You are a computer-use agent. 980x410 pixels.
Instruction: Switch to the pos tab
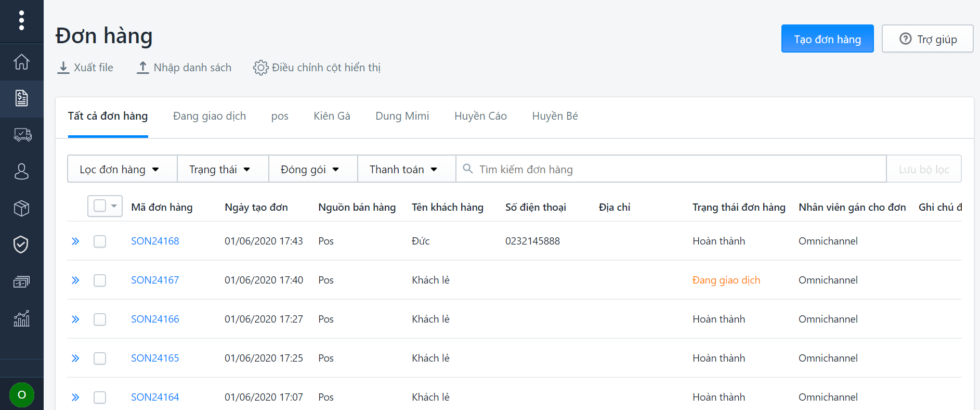[280, 117]
